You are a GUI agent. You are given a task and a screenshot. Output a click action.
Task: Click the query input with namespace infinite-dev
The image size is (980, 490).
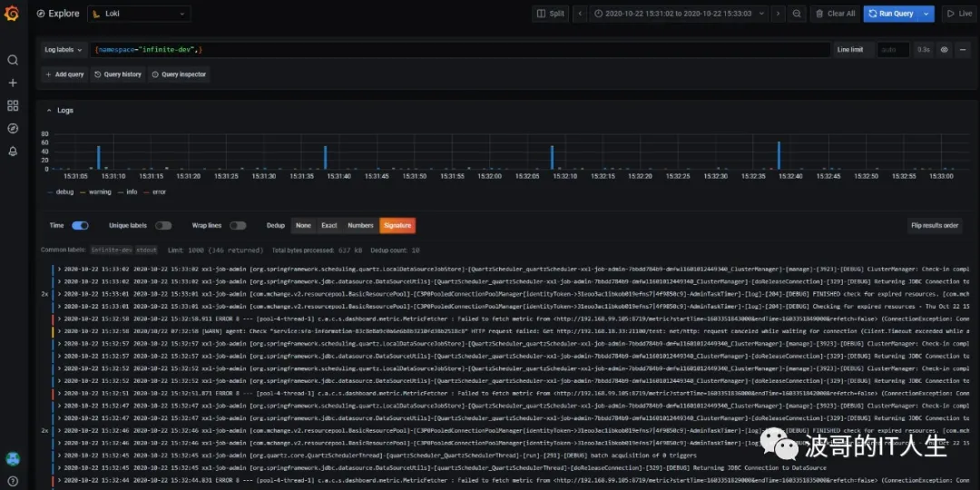coord(459,49)
